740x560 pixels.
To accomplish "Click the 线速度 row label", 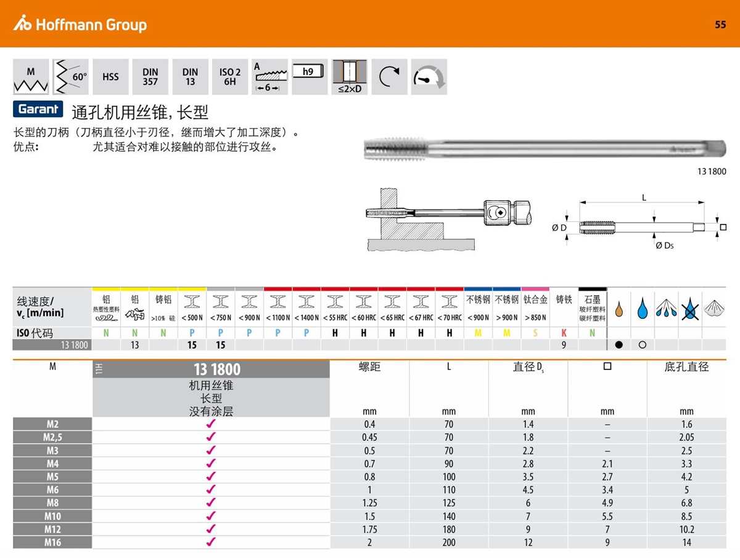I will pos(40,307).
